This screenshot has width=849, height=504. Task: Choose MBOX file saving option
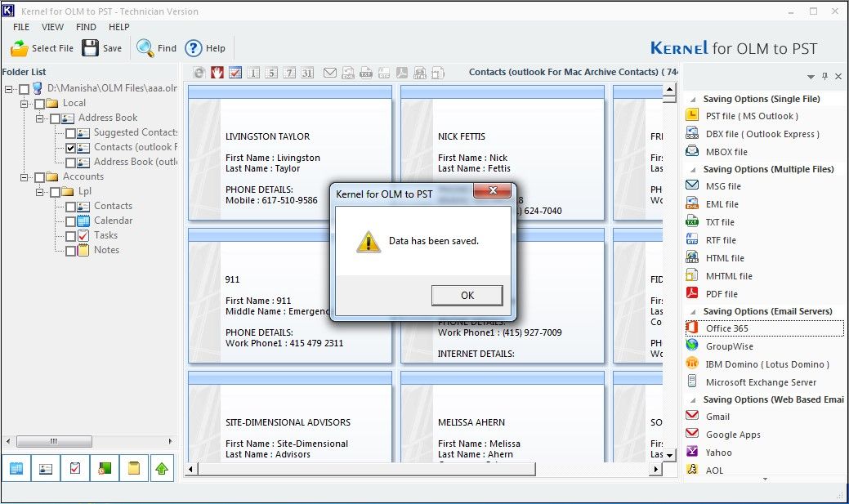click(726, 152)
